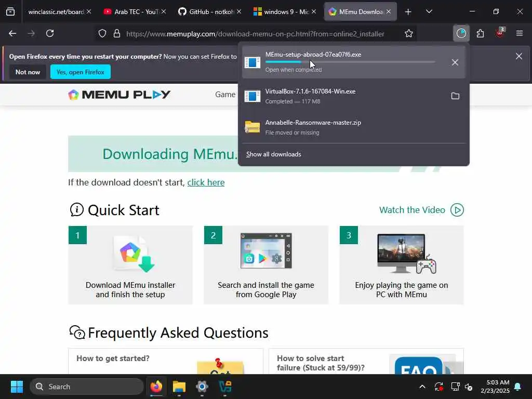The image size is (532, 399).
Task: Go back with the back arrow
Action: (12, 33)
